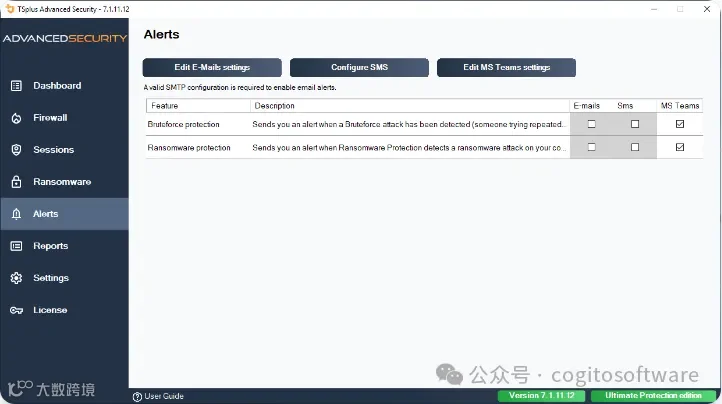Click the Ransomware Protection detects description text
722x404 pixels.
(x=409, y=148)
